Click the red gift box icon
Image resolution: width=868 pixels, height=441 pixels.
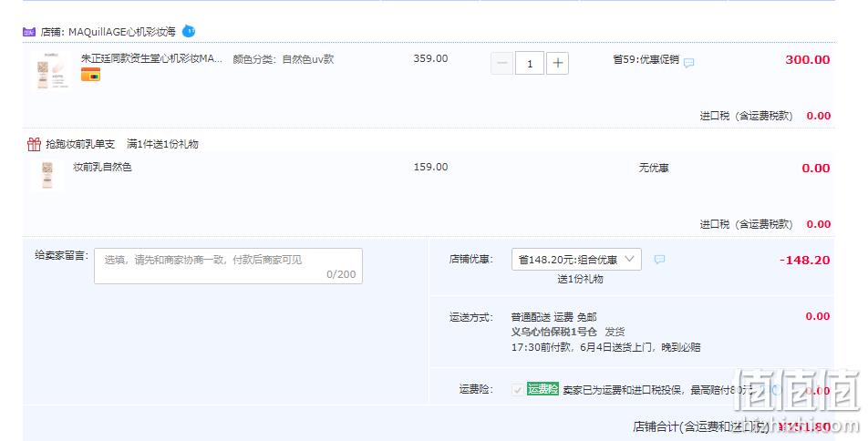[x=34, y=144]
